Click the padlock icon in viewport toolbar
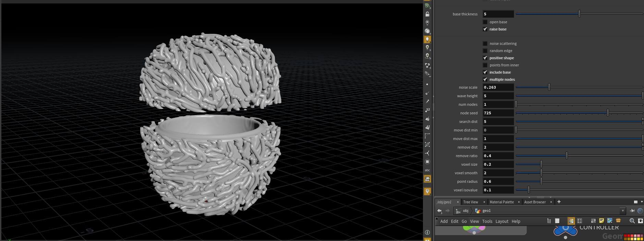This screenshot has height=241, width=644. pos(427,14)
